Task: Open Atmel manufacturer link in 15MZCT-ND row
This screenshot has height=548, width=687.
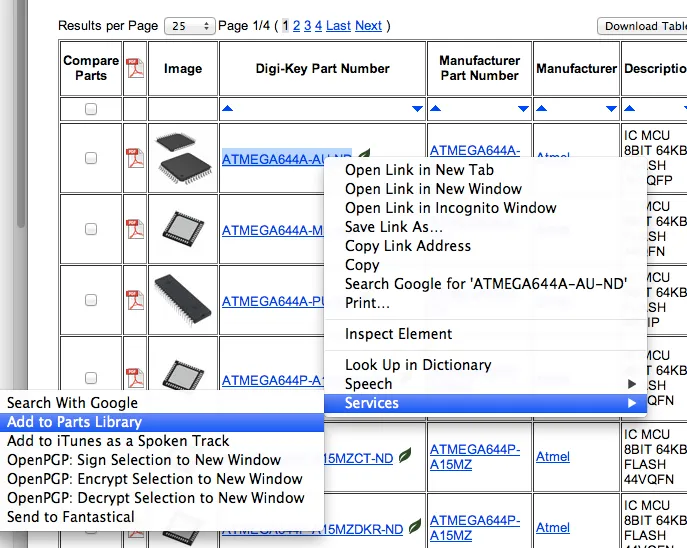Action: (x=553, y=456)
